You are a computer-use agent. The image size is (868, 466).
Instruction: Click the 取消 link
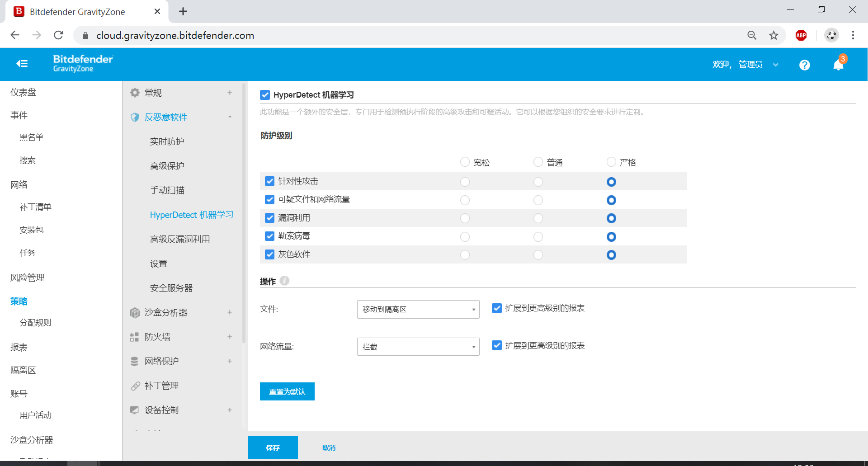tap(329, 447)
